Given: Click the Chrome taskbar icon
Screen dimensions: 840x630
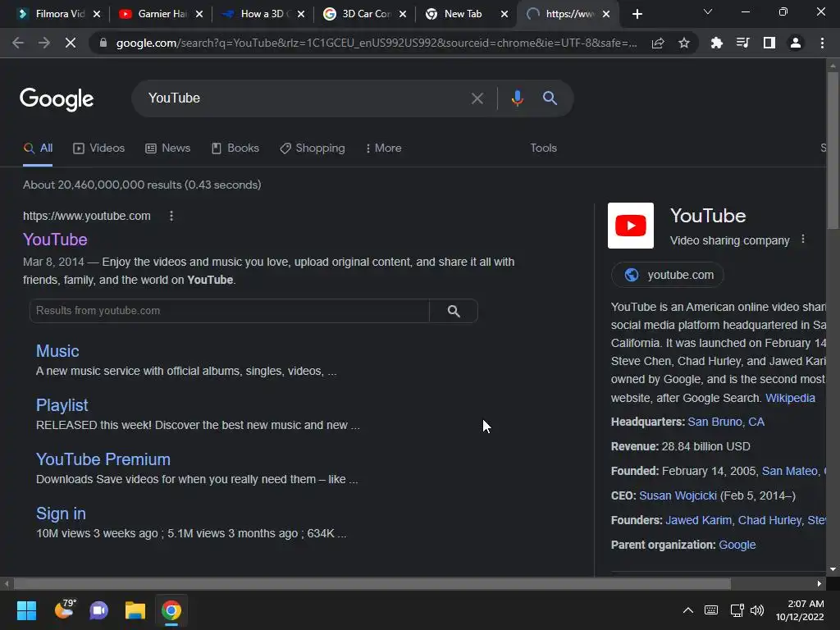Looking at the screenshot, I should (171, 610).
